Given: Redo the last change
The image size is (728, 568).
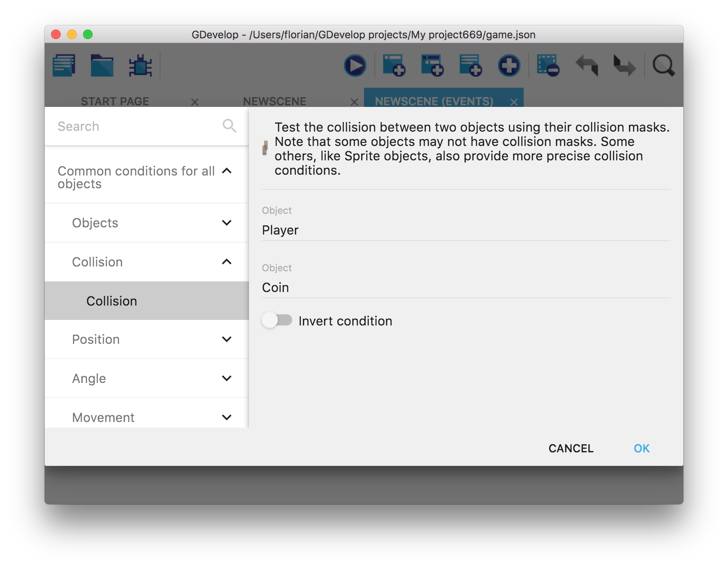Looking at the screenshot, I should coord(625,65).
